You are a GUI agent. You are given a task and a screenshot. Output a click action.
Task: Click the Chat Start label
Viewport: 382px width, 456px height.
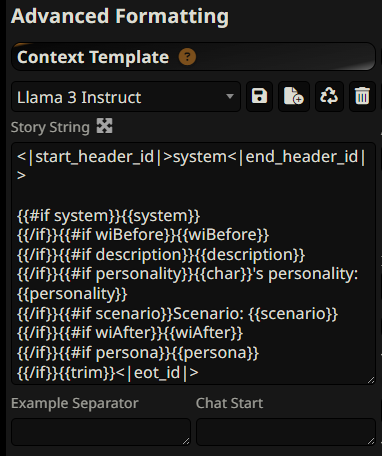tap(229, 403)
